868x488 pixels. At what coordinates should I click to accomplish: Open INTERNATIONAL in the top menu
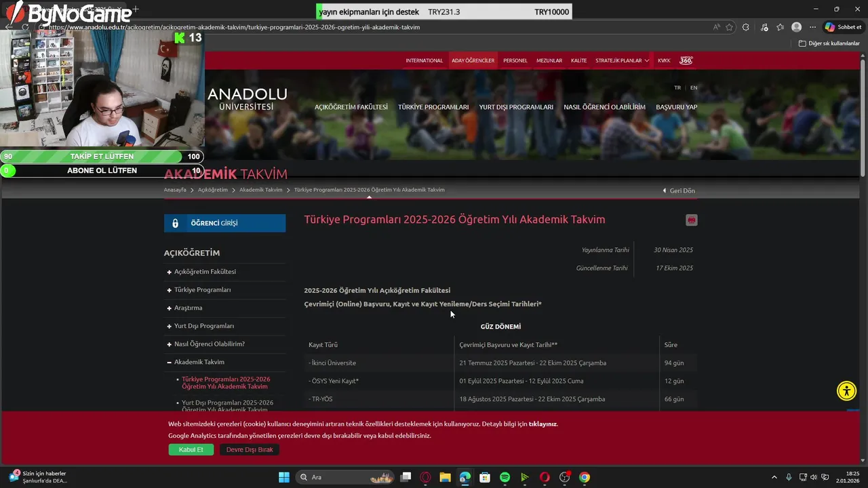[x=425, y=60]
